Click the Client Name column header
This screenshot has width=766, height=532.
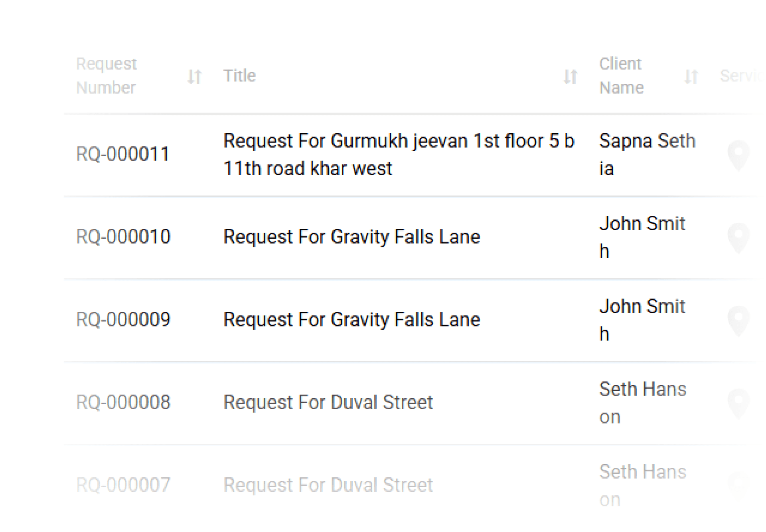point(621,76)
